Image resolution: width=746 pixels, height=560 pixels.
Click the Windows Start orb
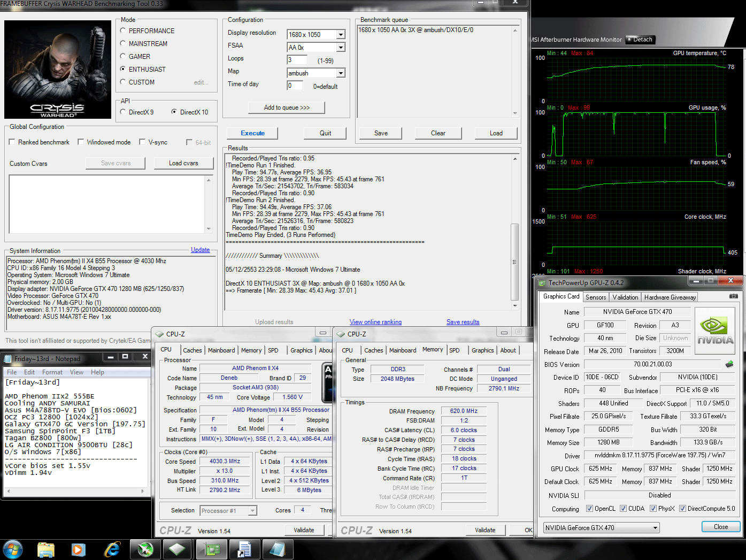pyautogui.click(x=13, y=549)
